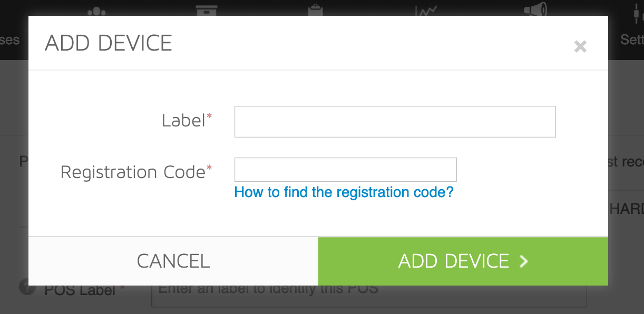The width and height of the screenshot is (644, 314).
Task: Click the help icon beside POS Label
Action: 25,288
